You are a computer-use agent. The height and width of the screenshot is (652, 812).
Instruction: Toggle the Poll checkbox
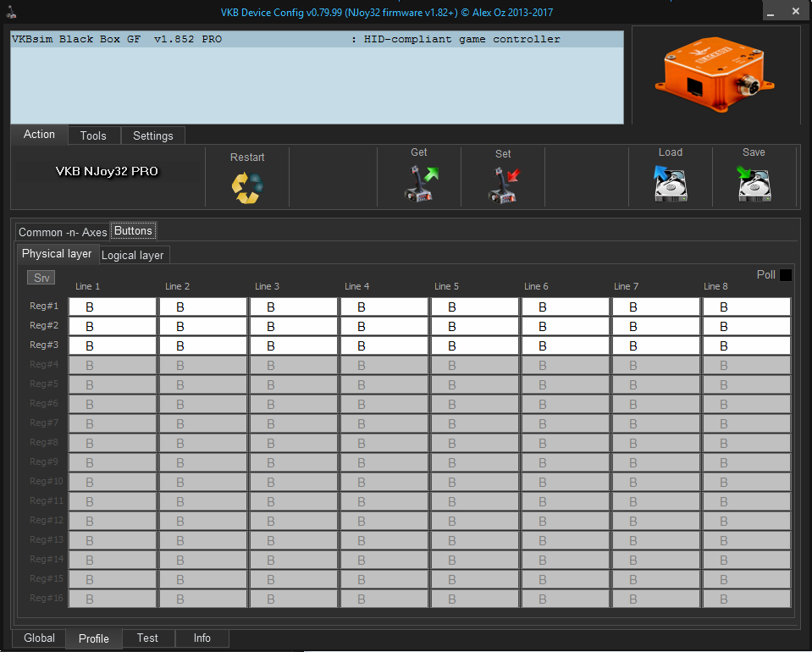coord(786,275)
